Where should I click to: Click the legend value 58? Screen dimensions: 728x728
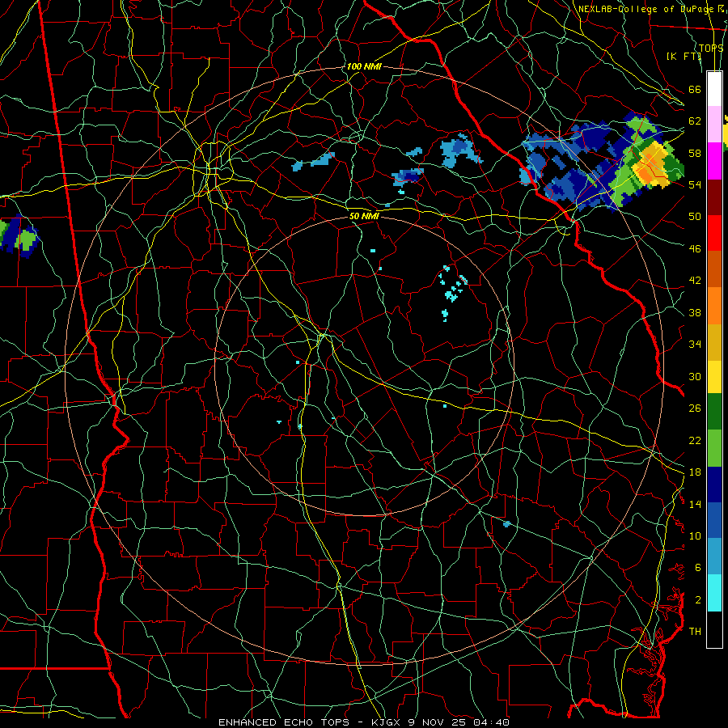pos(695,153)
